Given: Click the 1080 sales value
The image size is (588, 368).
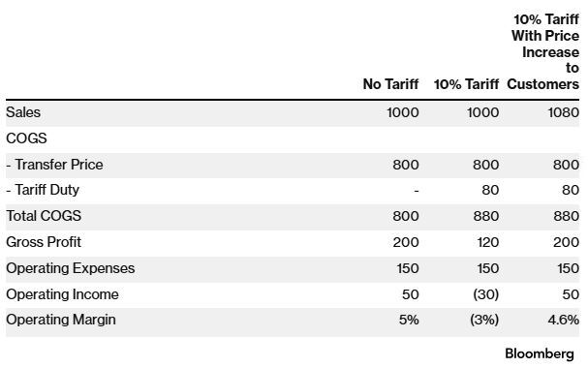Looking at the screenshot, I should (x=563, y=112).
